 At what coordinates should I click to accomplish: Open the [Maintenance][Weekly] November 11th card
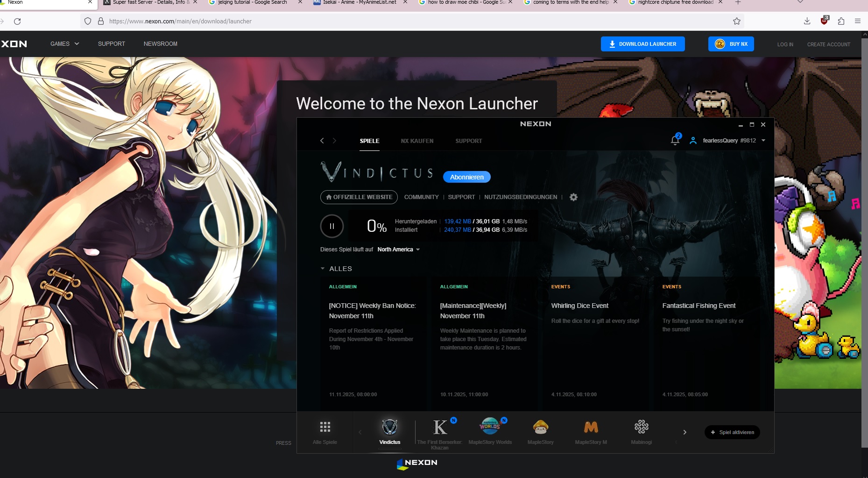point(486,344)
